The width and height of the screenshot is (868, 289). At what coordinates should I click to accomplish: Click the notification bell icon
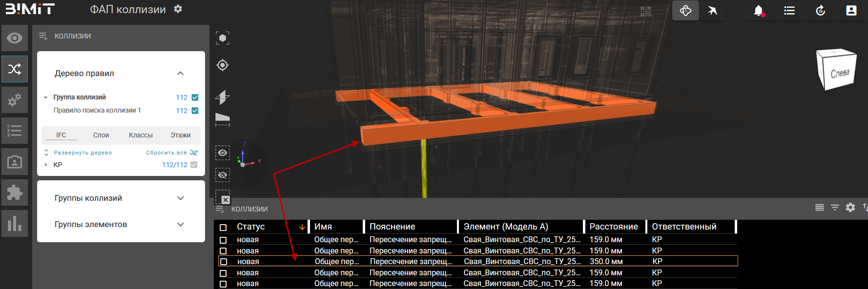click(758, 11)
